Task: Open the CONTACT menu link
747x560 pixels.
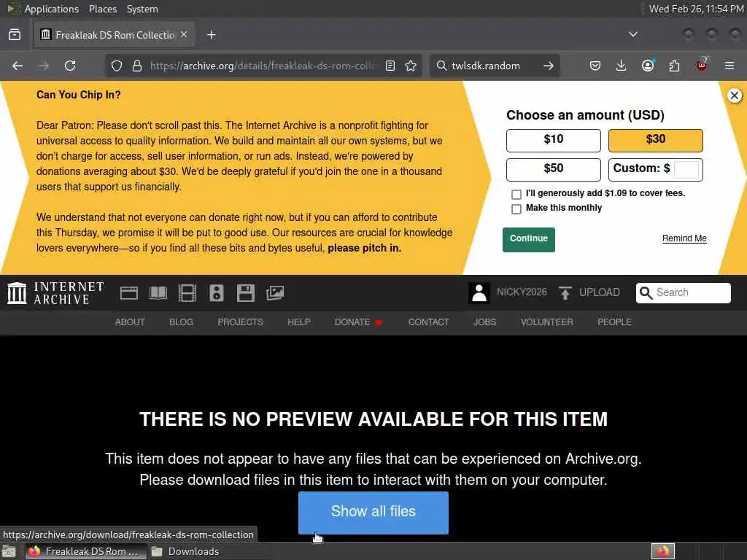Action: coord(428,322)
